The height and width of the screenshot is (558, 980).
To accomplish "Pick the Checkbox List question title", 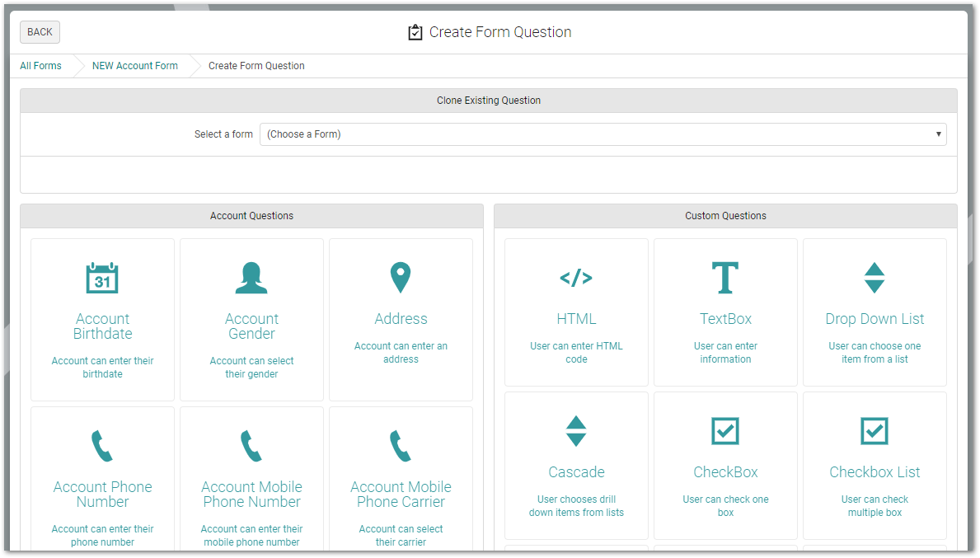I will coord(874,471).
